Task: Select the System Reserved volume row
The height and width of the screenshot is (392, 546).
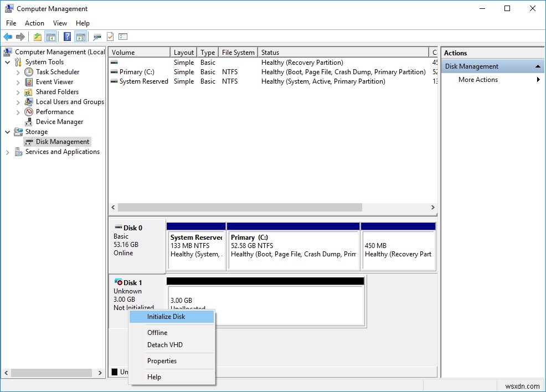Action: [x=273, y=81]
